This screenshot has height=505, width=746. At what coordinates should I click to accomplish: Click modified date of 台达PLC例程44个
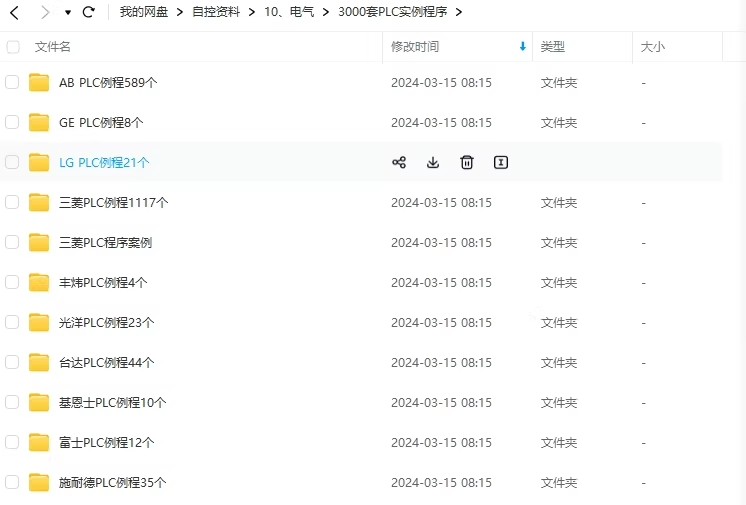(x=441, y=362)
